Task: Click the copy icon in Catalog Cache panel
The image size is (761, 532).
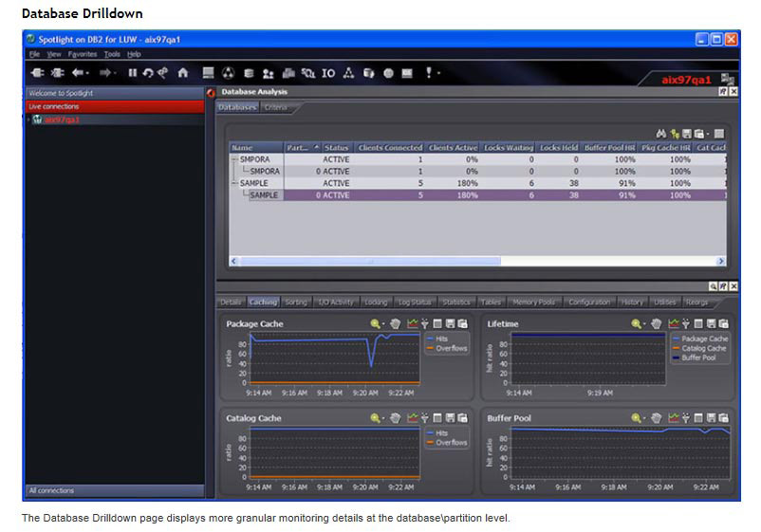Action: (x=462, y=417)
